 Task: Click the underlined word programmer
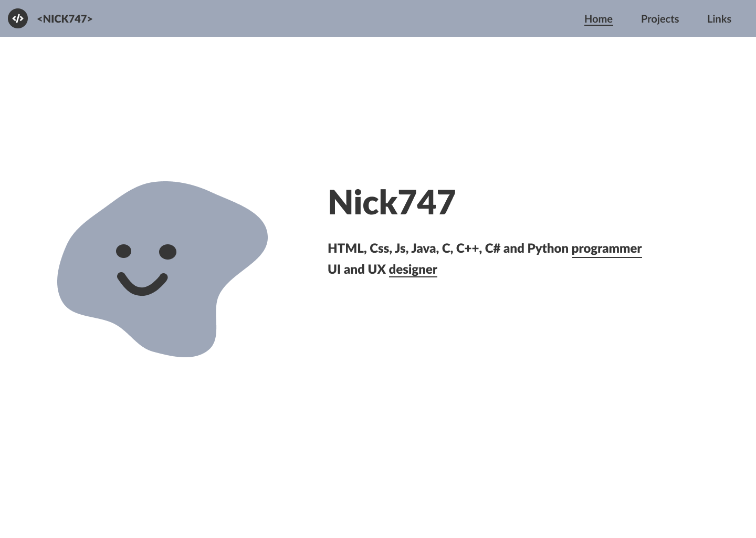click(x=606, y=249)
